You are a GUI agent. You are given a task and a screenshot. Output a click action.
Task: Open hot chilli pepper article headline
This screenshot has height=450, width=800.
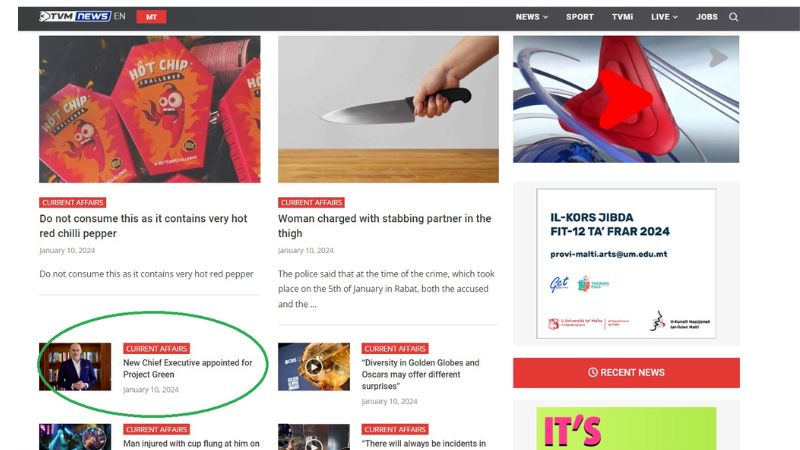(x=143, y=226)
